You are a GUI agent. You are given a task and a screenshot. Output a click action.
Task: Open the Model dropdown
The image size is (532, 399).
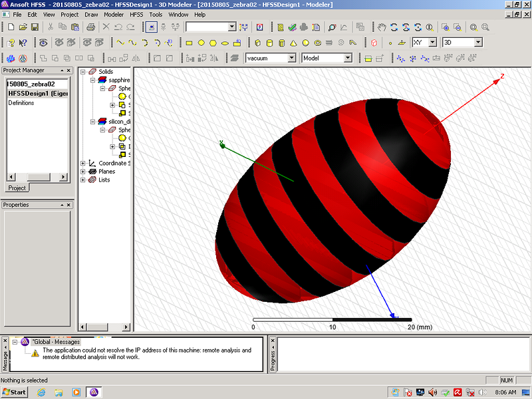click(347, 59)
